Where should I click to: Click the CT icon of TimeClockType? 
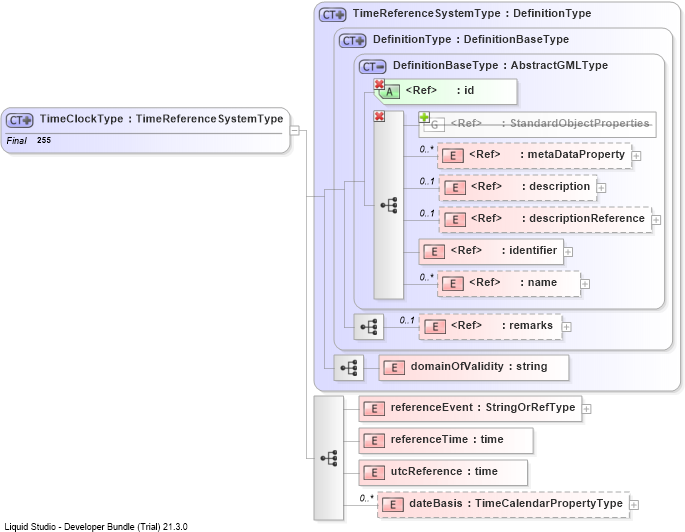coord(20,120)
